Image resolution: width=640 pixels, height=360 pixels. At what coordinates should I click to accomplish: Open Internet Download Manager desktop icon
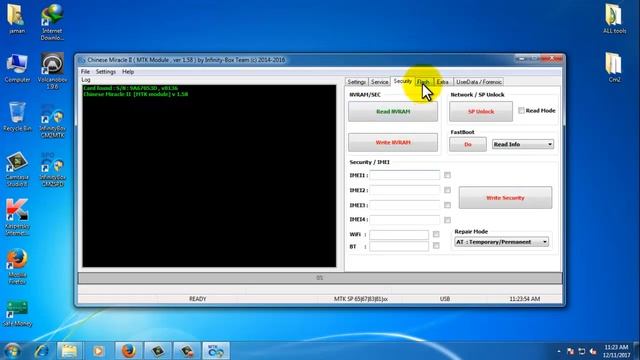click(52, 22)
